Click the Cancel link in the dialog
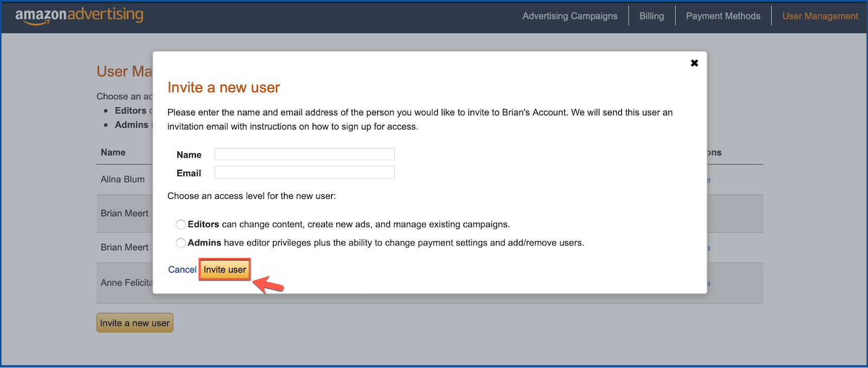Viewport: 868px width, 368px height. tap(182, 269)
